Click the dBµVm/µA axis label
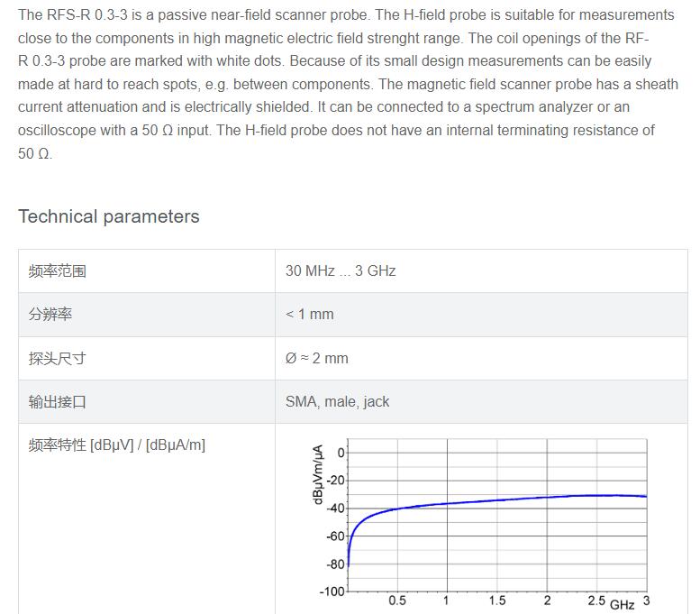The width and height of the screenshot is (700, 614). coord(317,474)
